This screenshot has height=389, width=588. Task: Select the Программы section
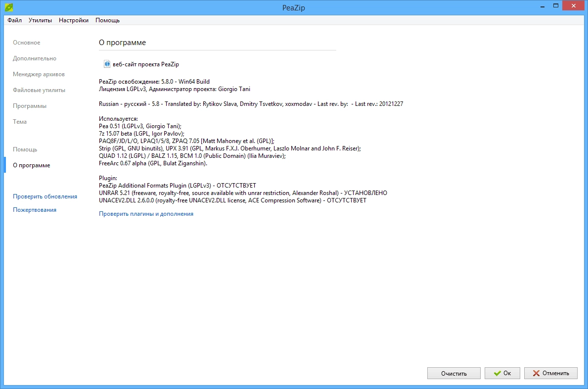(x=30, y=106)
